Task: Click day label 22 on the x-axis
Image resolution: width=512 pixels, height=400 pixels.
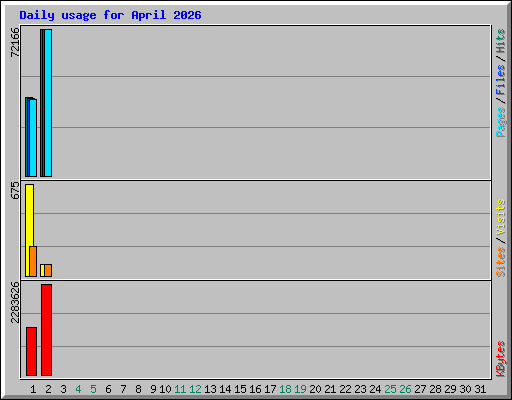Action: [x=345, y=389]
